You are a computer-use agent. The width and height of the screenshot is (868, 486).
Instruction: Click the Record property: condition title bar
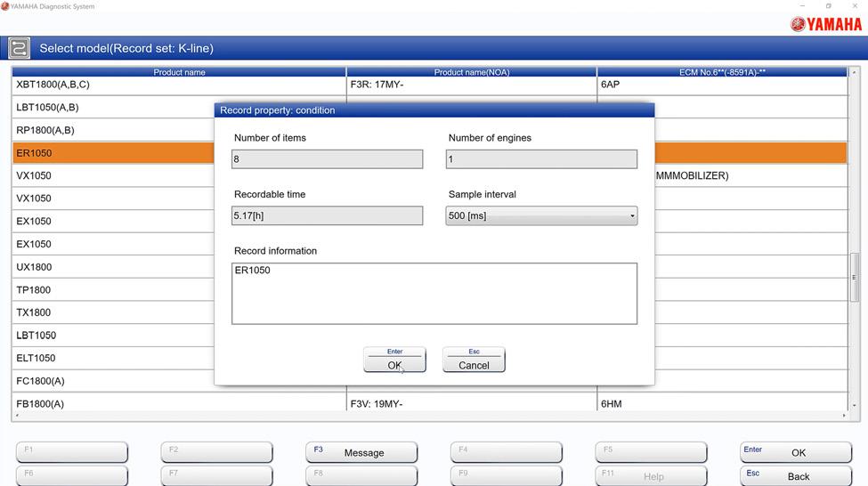coord(434,110)
